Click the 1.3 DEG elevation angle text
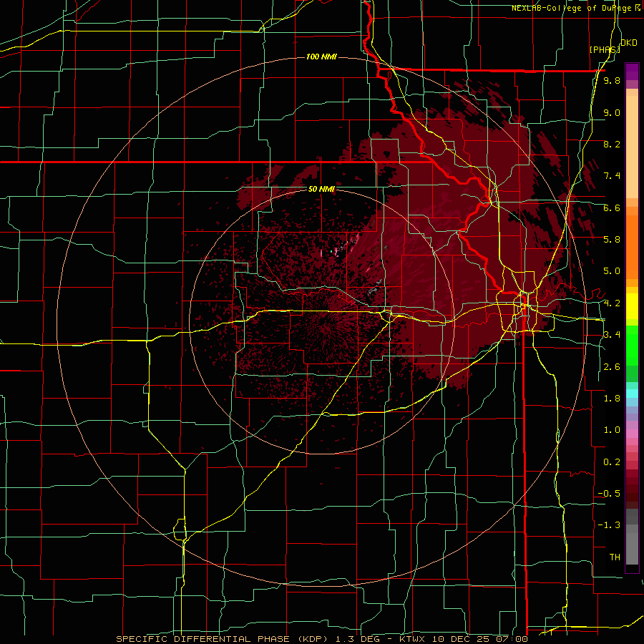644x644 pixels. (x=357, y=639)
